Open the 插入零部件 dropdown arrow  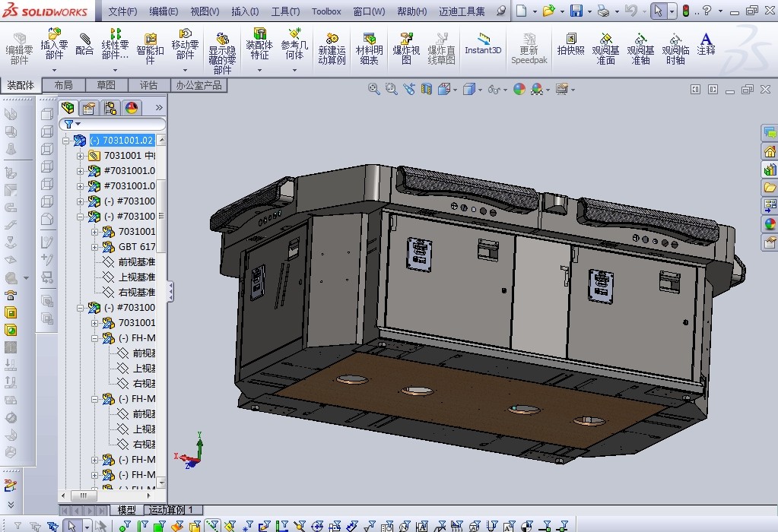54,70
